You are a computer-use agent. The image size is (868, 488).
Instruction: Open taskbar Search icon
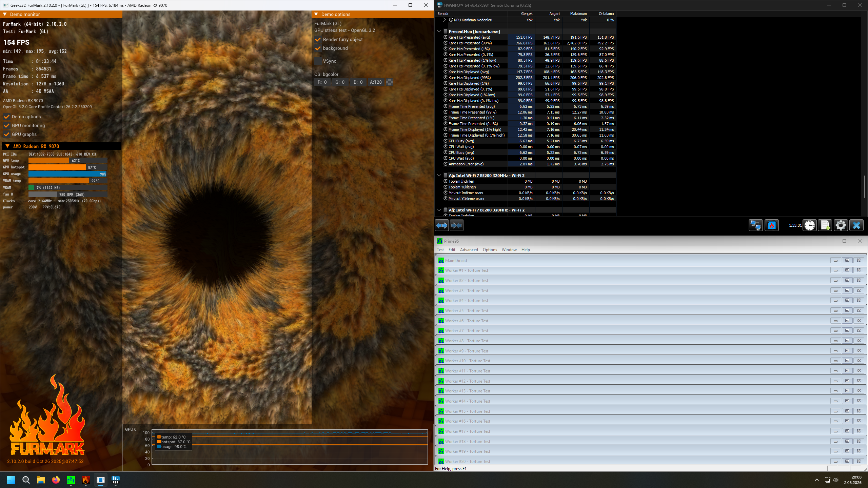(26, 480)
